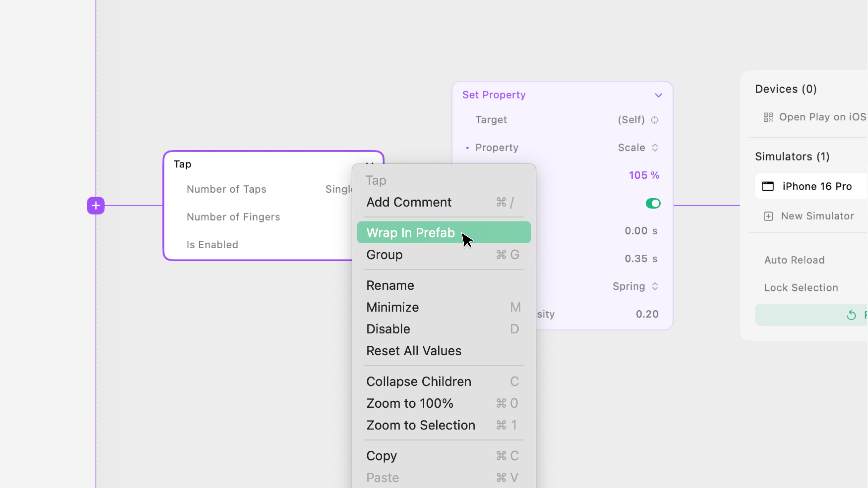Toggle the green switch in Set Property

tap(653, 203)
